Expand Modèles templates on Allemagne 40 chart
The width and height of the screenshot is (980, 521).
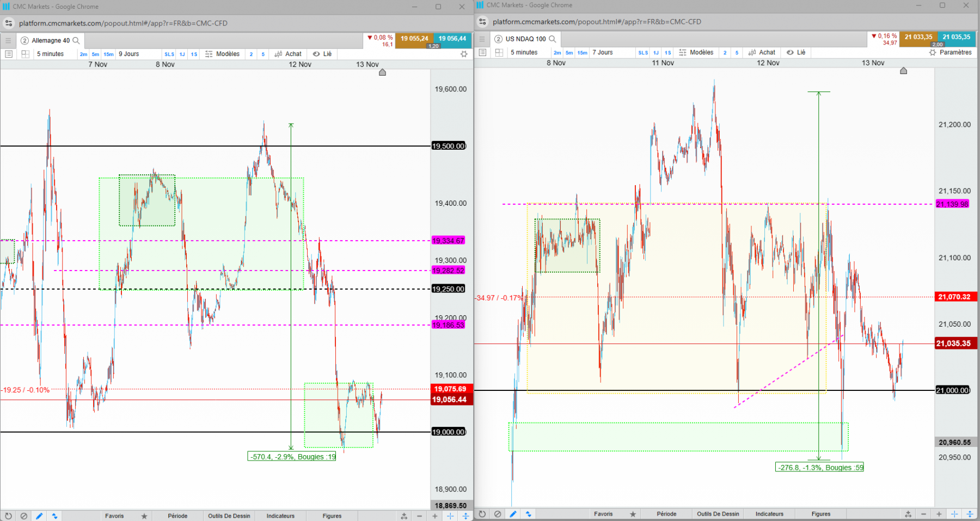pos(222,54)
